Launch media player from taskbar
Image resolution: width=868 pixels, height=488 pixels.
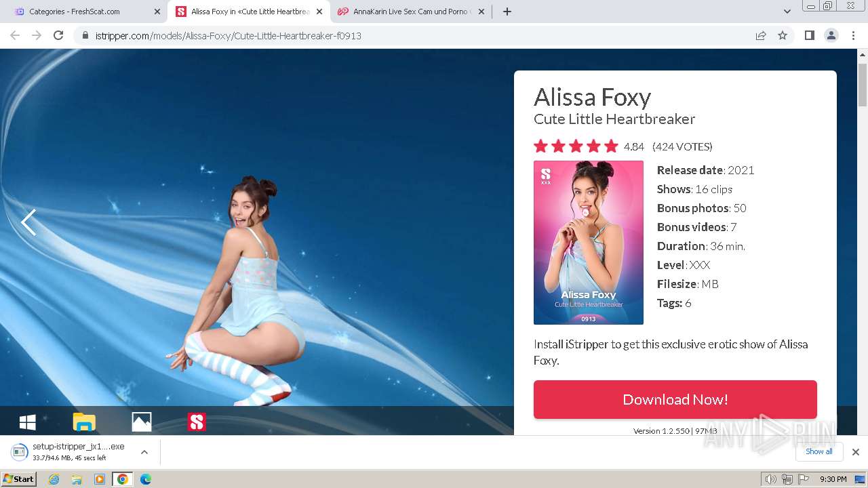click(x=100, y=479)
